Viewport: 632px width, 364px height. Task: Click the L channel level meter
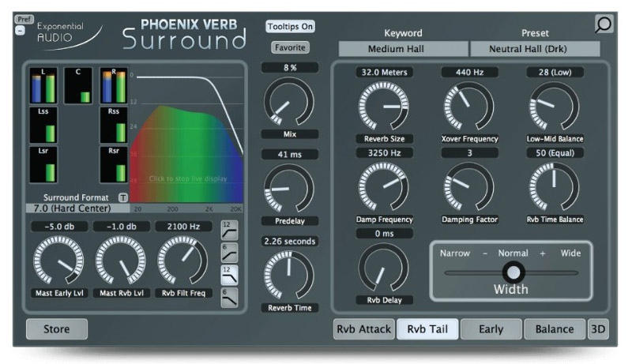coord(43,86)
